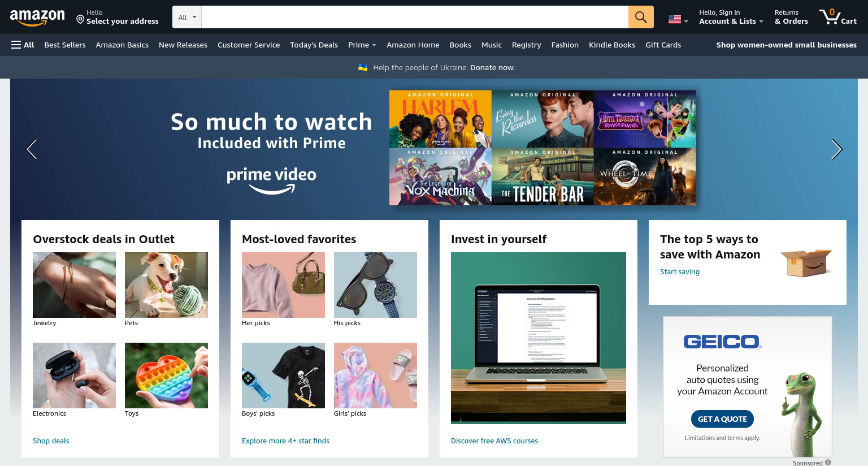This screenshot has width=868, height=466.
Task: Open Amazon Home category
Action: 413,45
